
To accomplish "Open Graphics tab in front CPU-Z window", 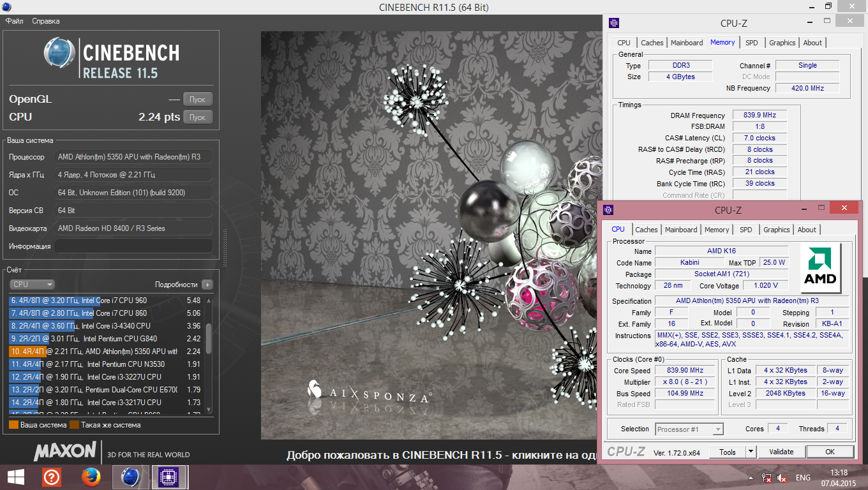I will coord(776,230).
